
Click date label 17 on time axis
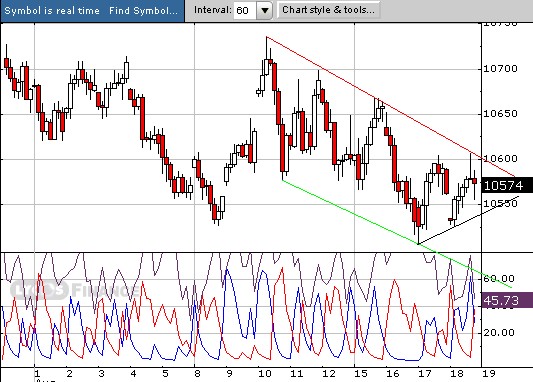click(425, 374)
